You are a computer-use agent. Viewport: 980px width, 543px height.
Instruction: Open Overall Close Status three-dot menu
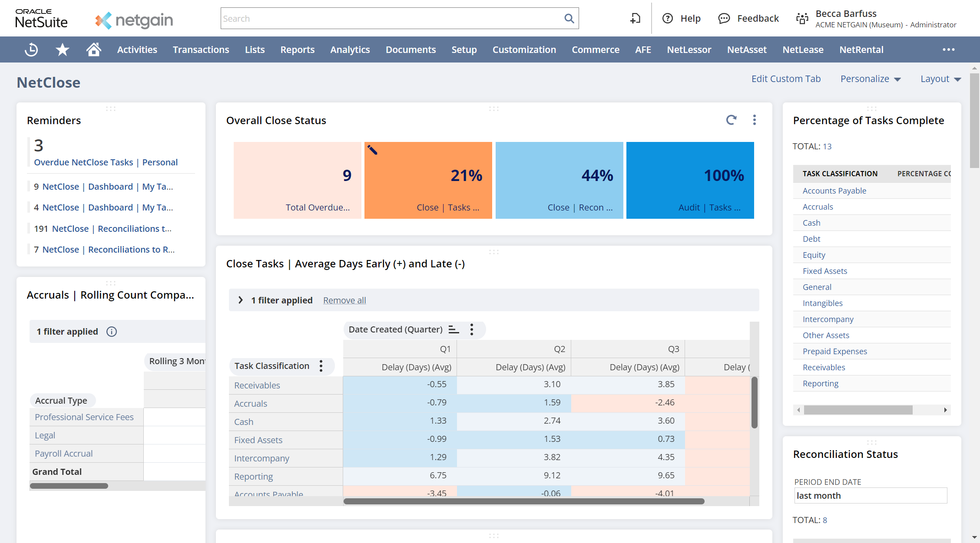(755, 120)
